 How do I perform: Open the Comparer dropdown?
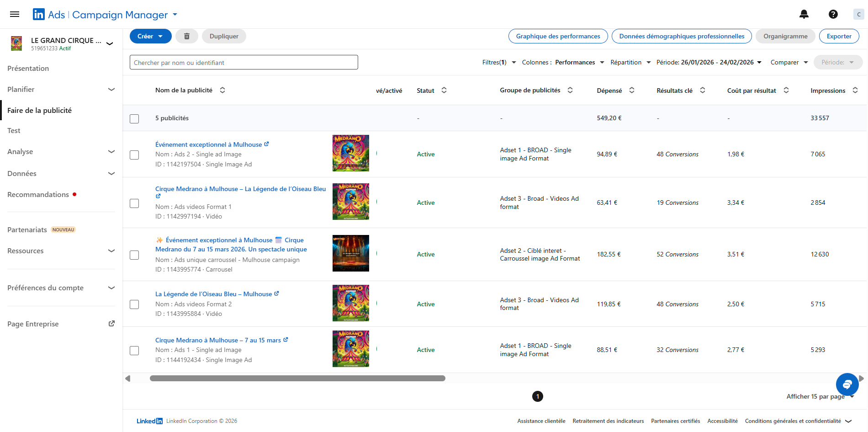coord(789,62)
